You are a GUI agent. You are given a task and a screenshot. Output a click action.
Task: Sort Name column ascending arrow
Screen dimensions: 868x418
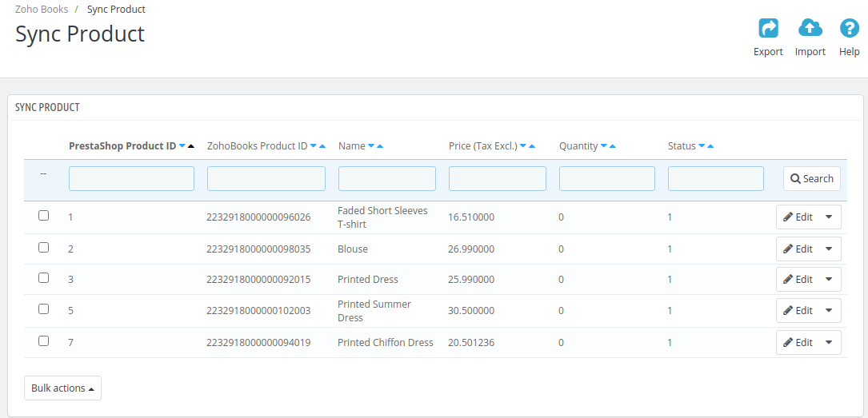pyautogui.click(x=380, y=146)
